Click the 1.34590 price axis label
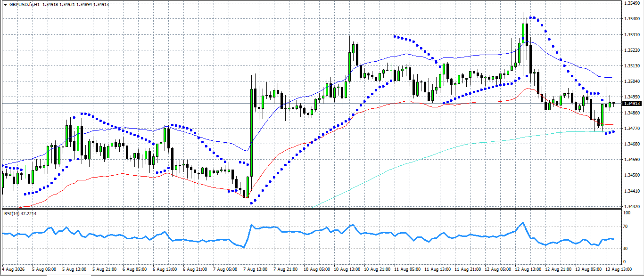Image resolution: width=644 pixels, height=276 pixels. 632,160
